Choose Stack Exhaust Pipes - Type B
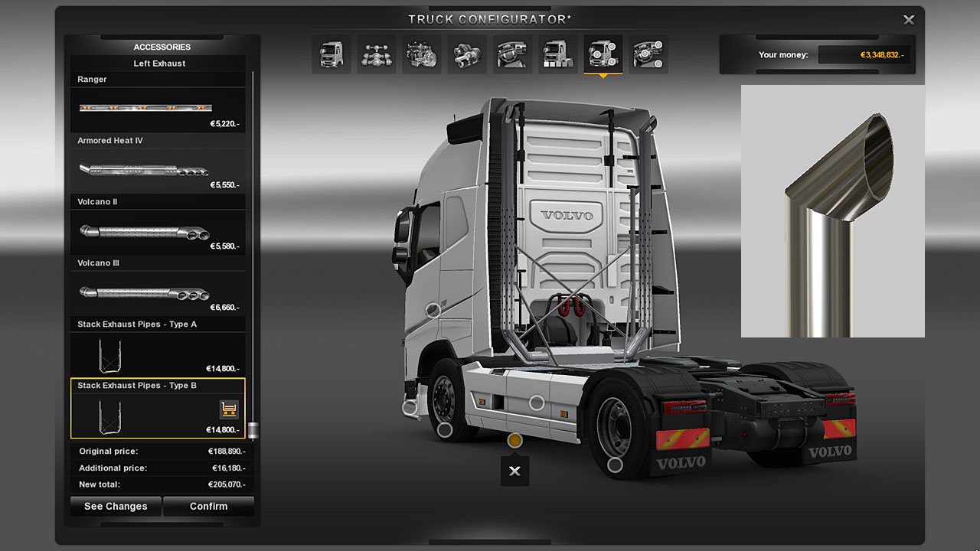 (x=158, y=408)
